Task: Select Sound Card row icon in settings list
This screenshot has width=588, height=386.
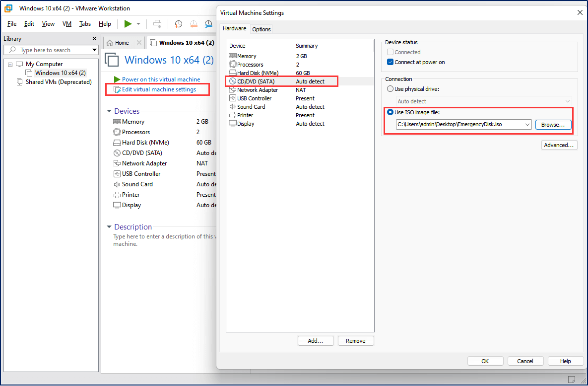Action: 233,107
